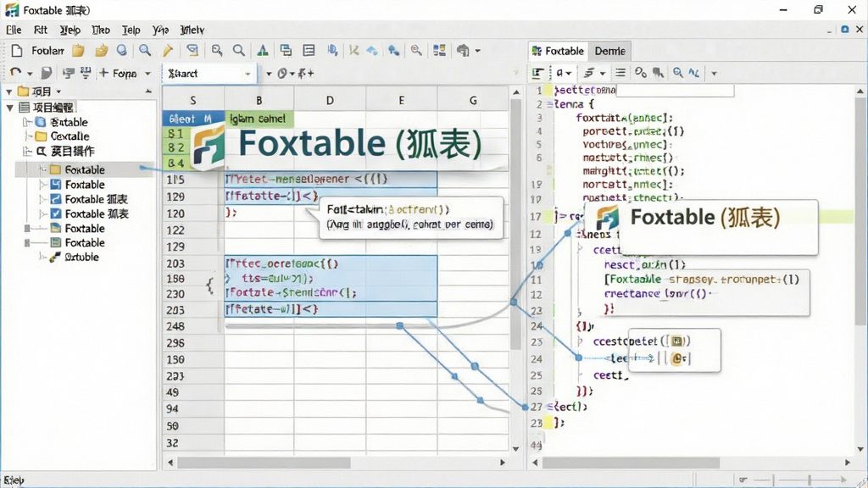
Task: Click the spreadsheet horizontal scrollbar thumb
Action: coord(264,463)
